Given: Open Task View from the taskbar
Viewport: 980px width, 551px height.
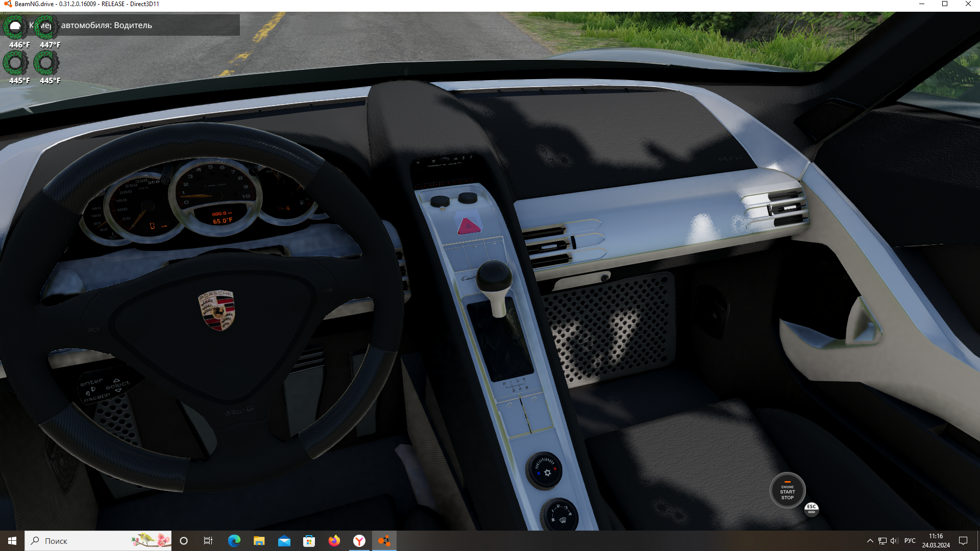Looking at the screenshot, I should click(208, 541).
